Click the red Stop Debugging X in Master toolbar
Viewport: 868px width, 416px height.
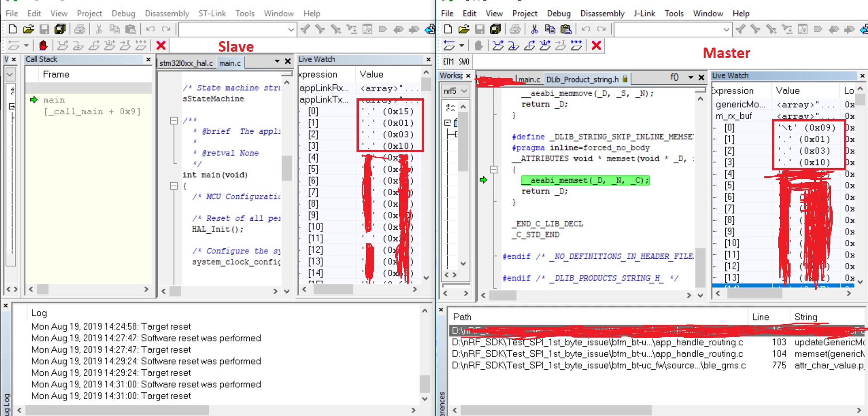coord(597,45)
